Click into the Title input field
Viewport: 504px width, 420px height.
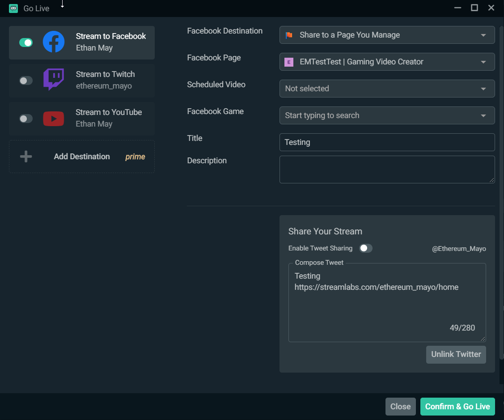click(387, 142)
